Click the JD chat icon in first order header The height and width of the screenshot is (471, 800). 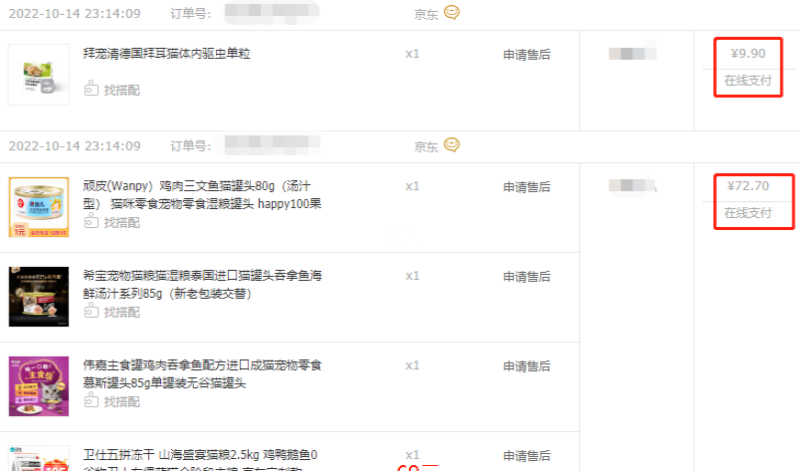pos(452,12)
